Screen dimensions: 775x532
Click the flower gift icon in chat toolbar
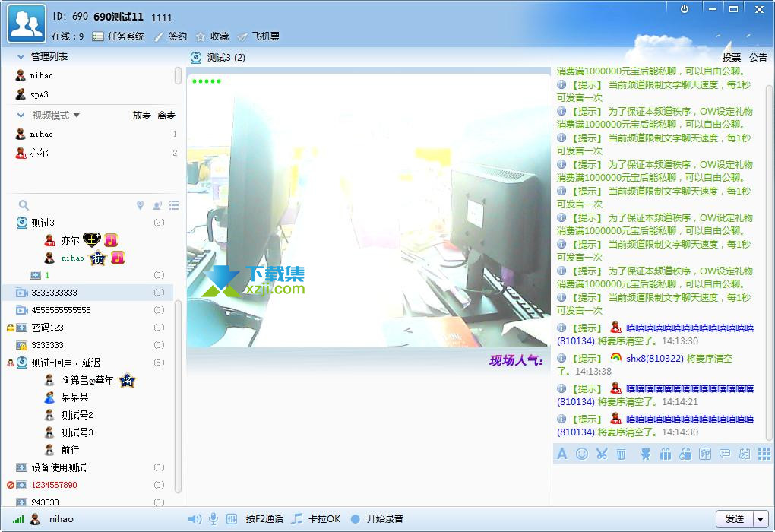tap(646, 454)
